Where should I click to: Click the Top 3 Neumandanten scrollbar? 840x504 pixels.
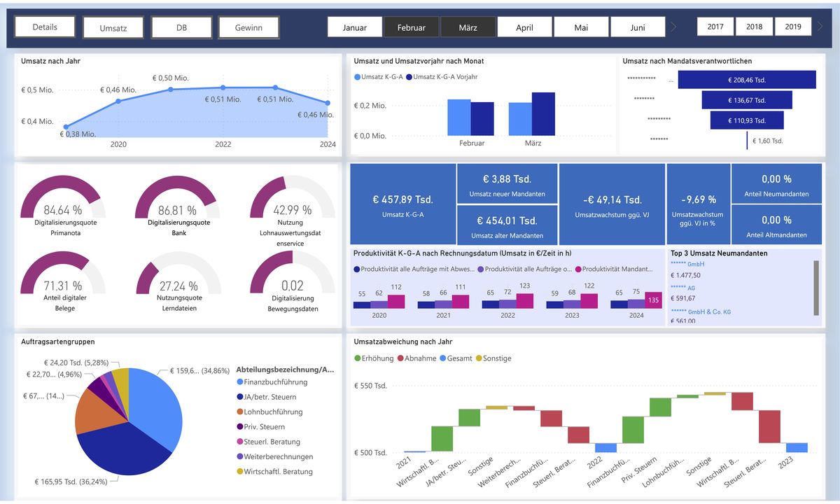coord(815,288)
